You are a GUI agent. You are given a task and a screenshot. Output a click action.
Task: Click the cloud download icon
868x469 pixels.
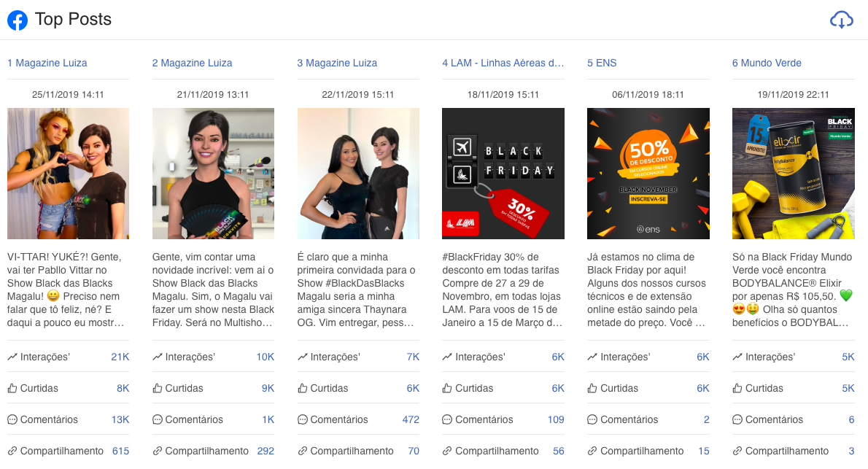coord(842,20)
